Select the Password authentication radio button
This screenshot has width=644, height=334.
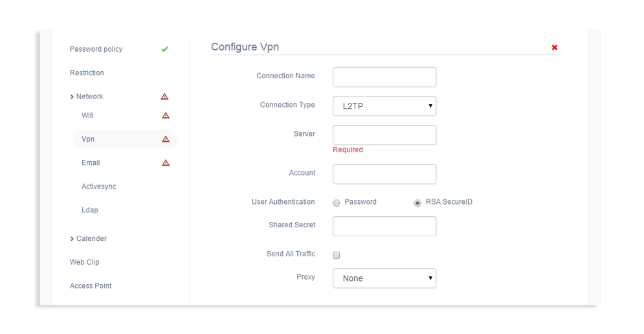(x=337, y=203)
